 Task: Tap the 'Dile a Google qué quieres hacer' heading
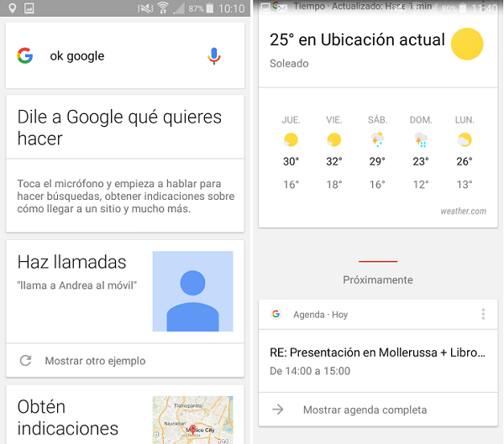(119, 128)
